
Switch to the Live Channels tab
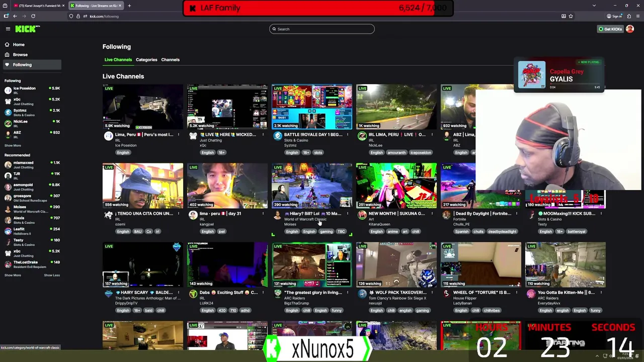coord(118,60)
